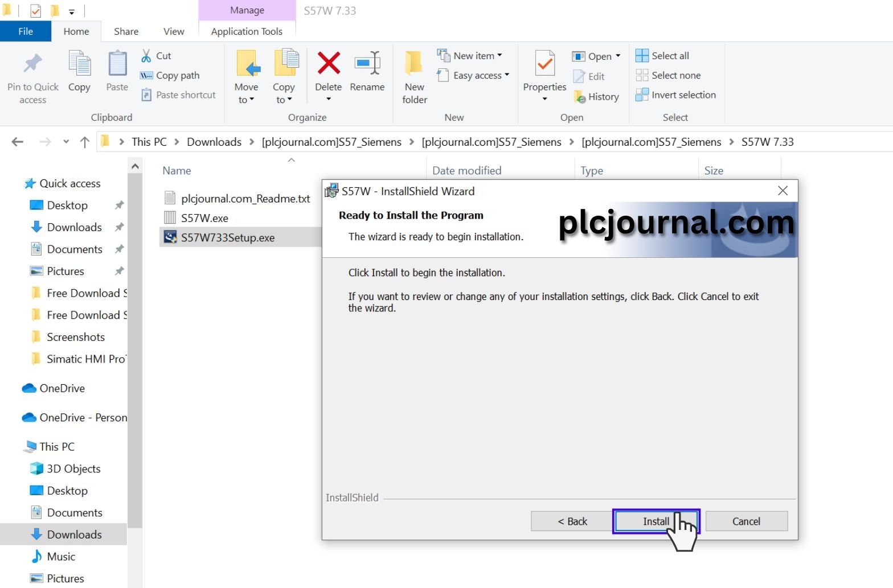The width and height of the screenshot is (893, 588).
Task: Click Manage contextual tab
Action: (247, 10)
